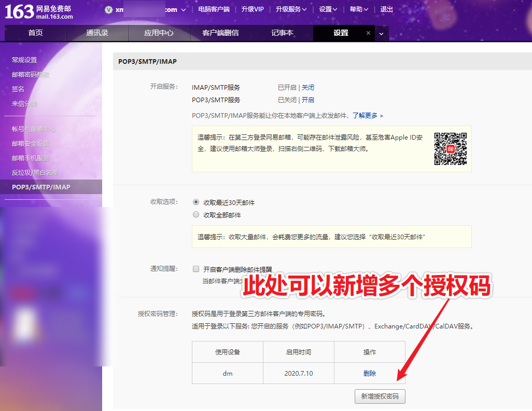The height and width of the screenshot is (411, 532).
Task: Expand the 帮助 dropdown menu
Action: tap(359, 9)
